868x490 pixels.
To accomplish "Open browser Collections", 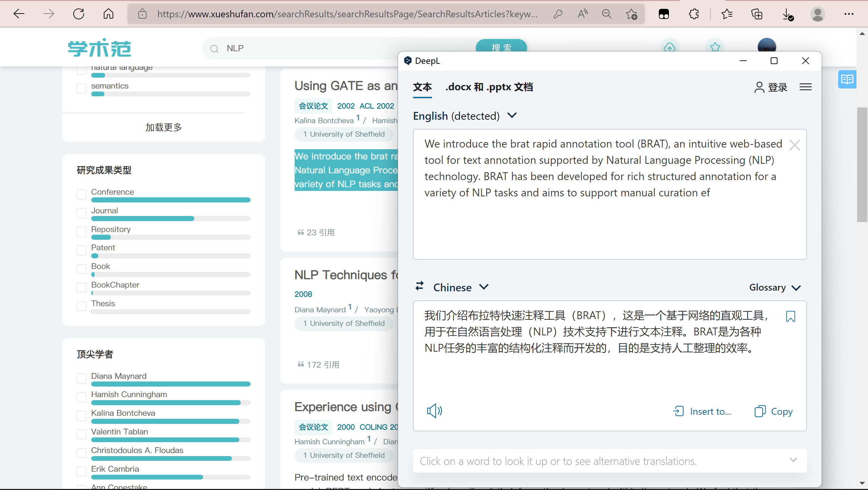I will (757, 14).
